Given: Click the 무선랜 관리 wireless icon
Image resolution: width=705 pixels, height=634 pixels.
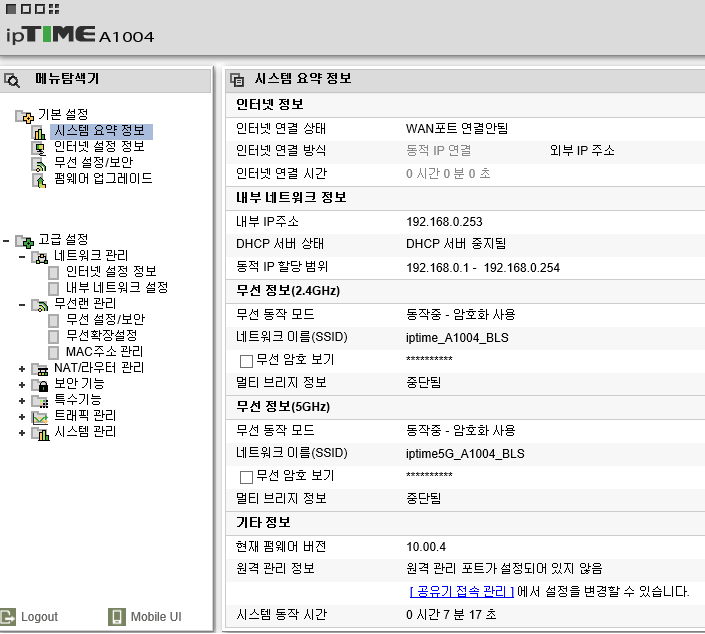Looking at the screenshot, I should 40,305.
